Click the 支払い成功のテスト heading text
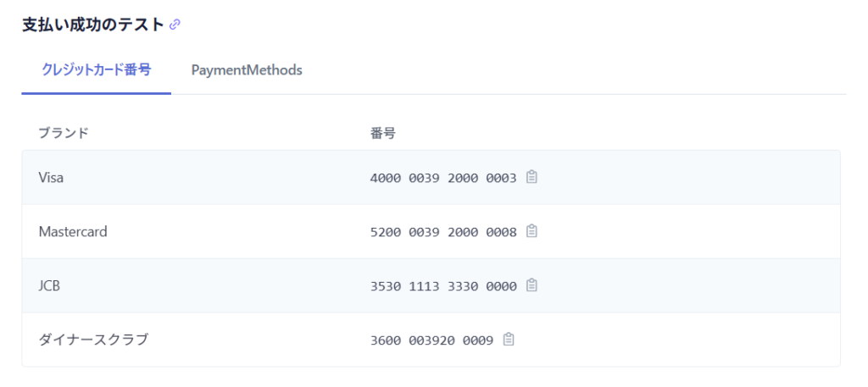The width and height of the screenshot is (868, 387). tap(92, 25)
